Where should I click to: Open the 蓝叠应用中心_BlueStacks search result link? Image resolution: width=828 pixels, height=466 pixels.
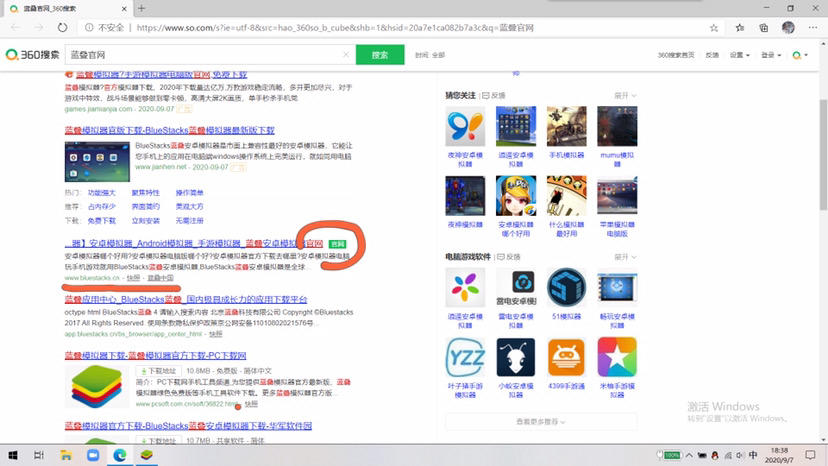tap(185, 299)
